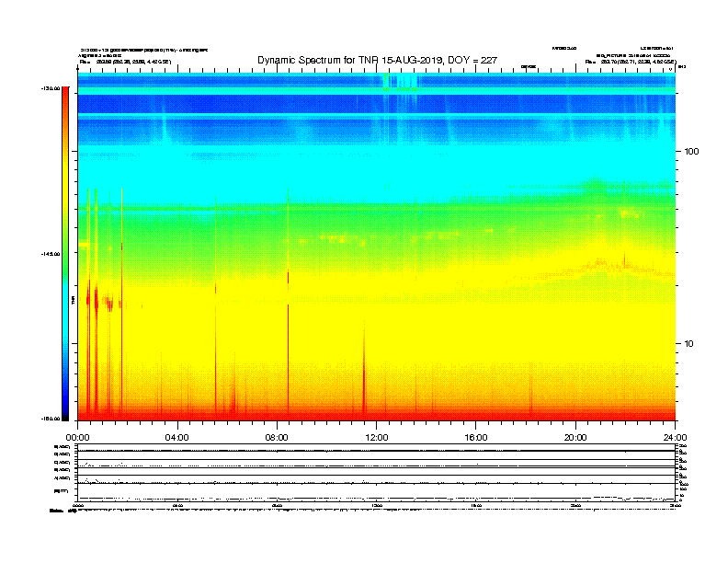This screenshot has height=563, width=728.
Task: Click the dark blue bottom of the color bar
Action: (x=65, y=408)
